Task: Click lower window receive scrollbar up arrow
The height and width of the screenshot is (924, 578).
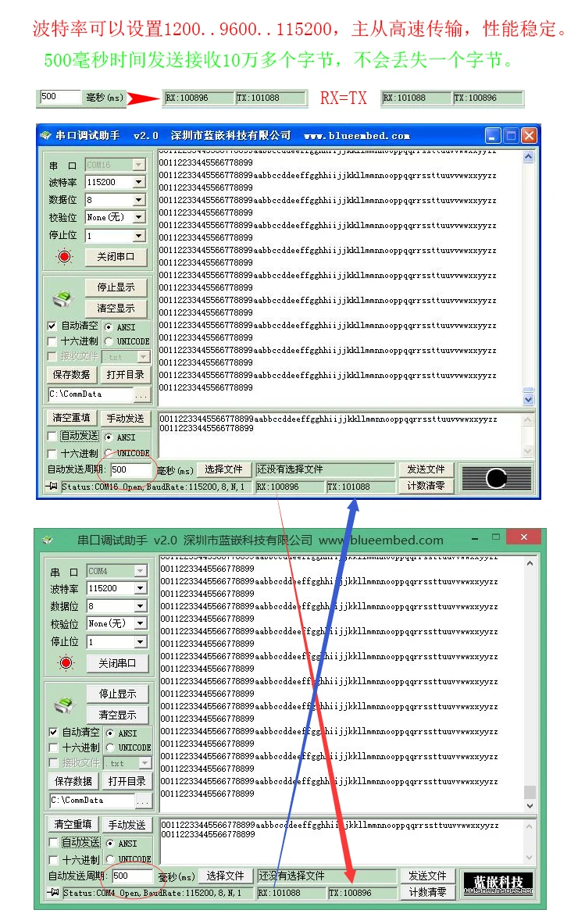Action: point(530,563)
